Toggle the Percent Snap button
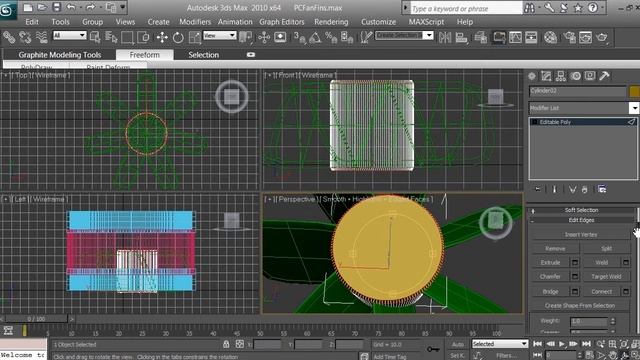Screen dimensions: 640x360 (331, 38)
